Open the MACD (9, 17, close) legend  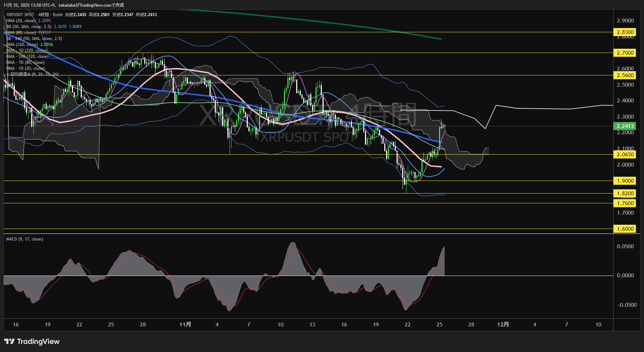(x=25, y=239)
